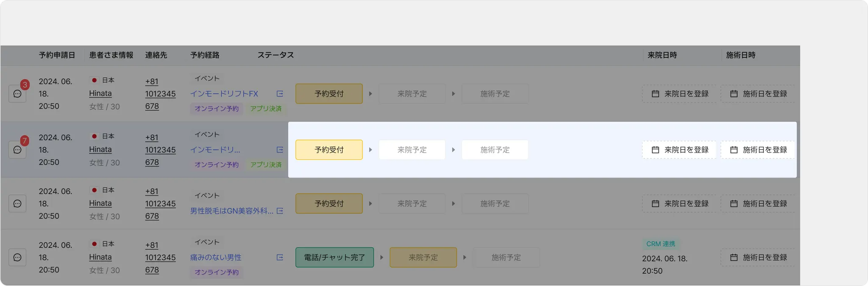Open the 男性脱毛はGN美容外科 event link
868x286 pixels.
231,211
